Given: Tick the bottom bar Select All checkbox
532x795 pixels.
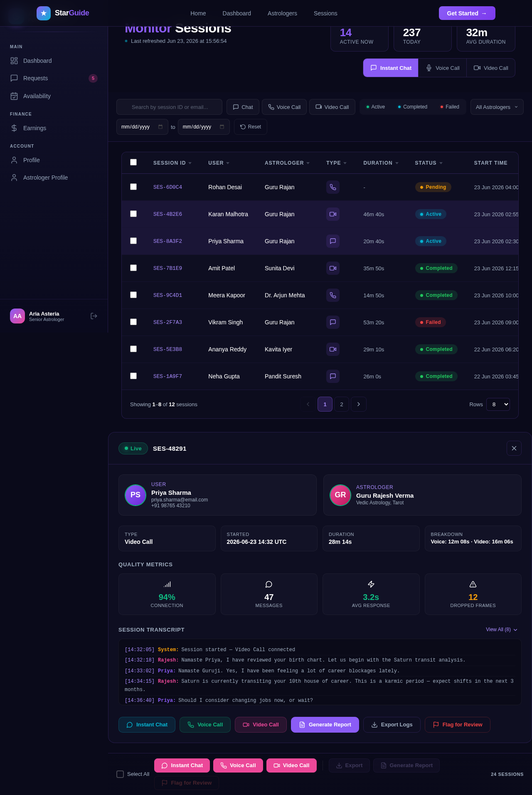Looking at the screenshot, I should (120, 774).
